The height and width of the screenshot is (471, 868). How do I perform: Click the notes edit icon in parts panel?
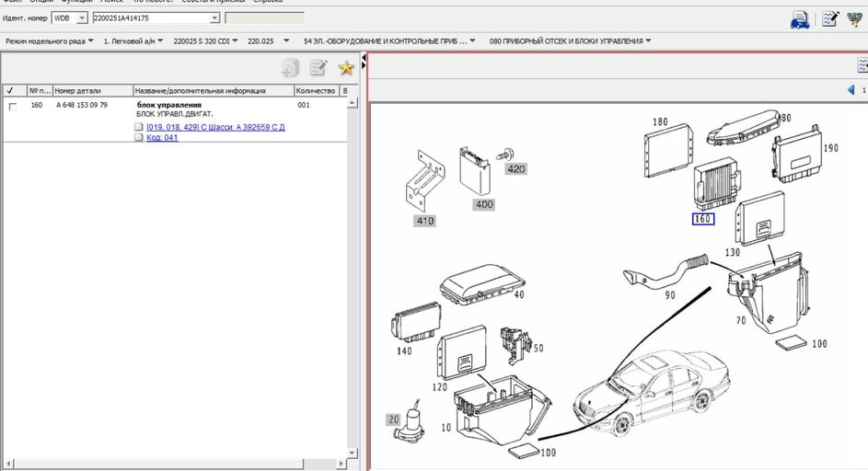coord(318,67)
